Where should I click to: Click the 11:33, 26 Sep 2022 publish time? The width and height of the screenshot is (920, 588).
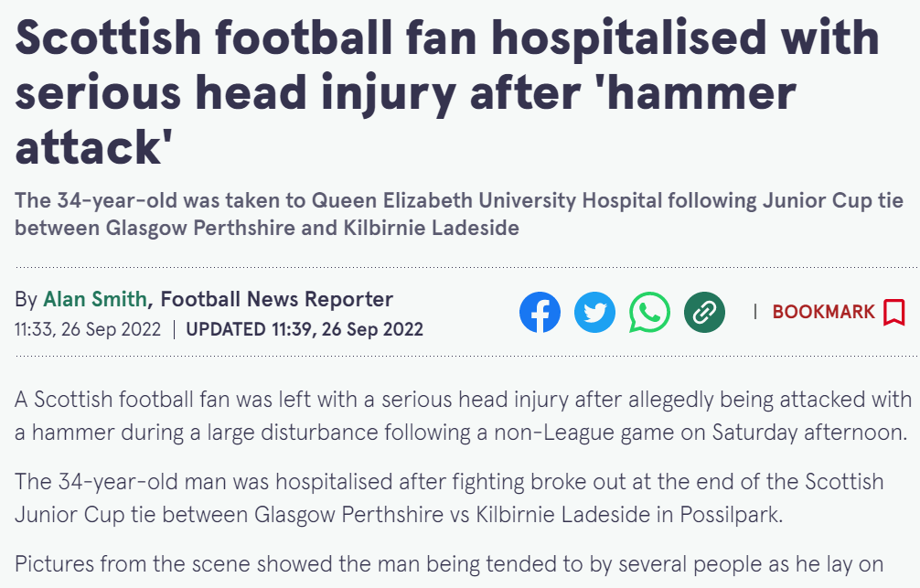click(88, 329)
